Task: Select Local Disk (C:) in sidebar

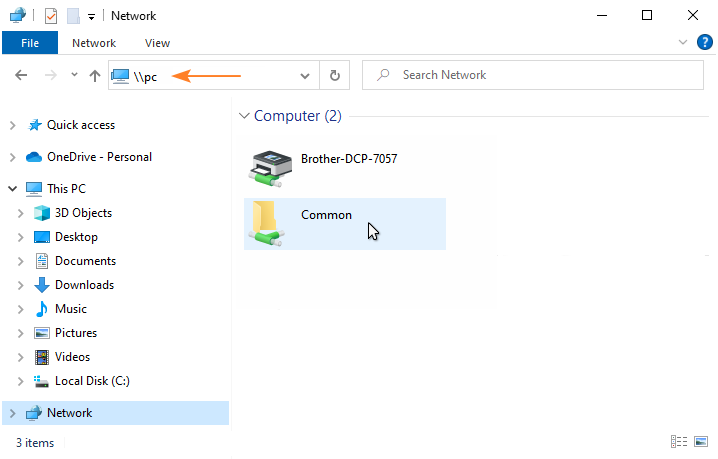Action: (x=92, y=381)
